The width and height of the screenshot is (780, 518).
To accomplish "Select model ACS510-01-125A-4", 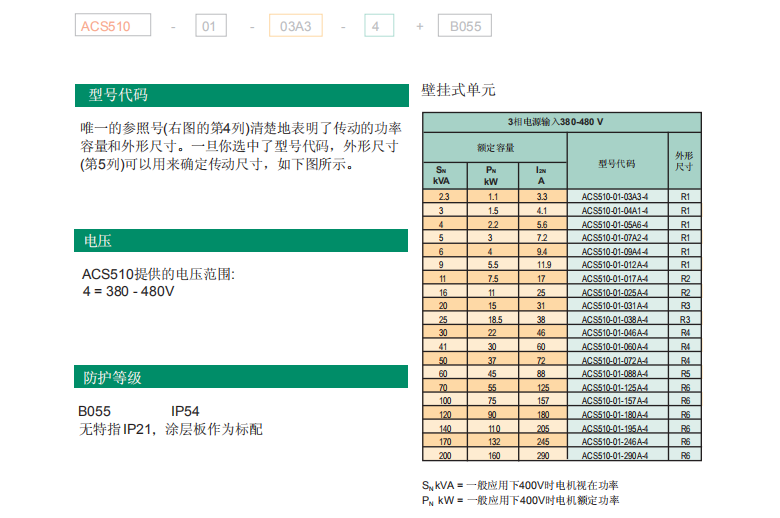I will point(615,387).
